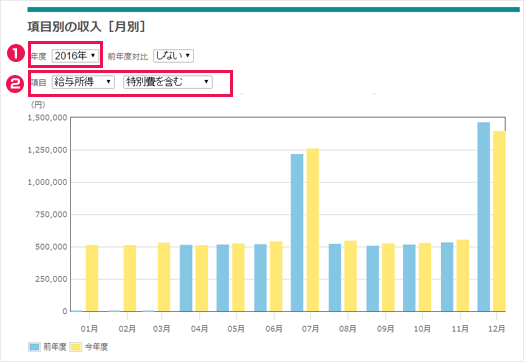The height and width of the screenshot is (362, 524).
Task: Click the yellow 今年度 legend swatch
Action: point(76,347)
